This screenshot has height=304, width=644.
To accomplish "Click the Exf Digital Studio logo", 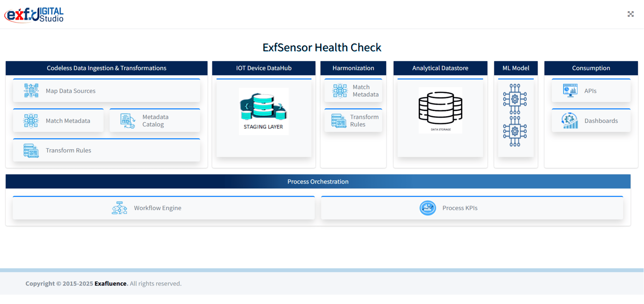I will 34,15.
